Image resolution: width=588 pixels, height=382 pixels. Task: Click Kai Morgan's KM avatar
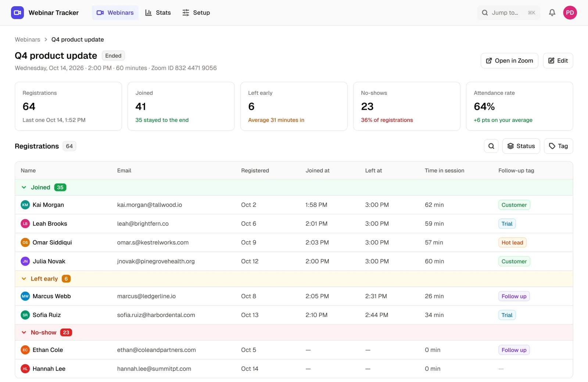click(25, 205)
